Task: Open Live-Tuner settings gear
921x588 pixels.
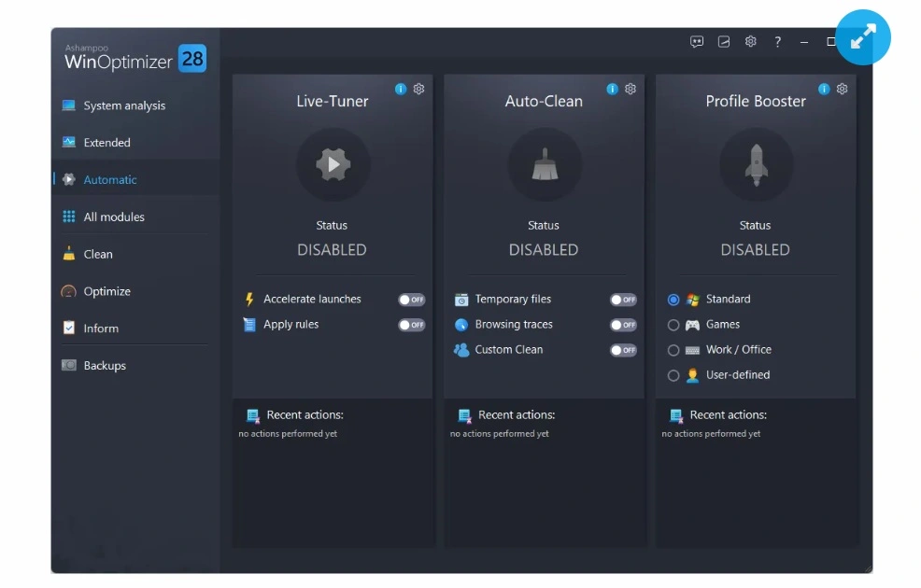Action: (x=418, y=89)
